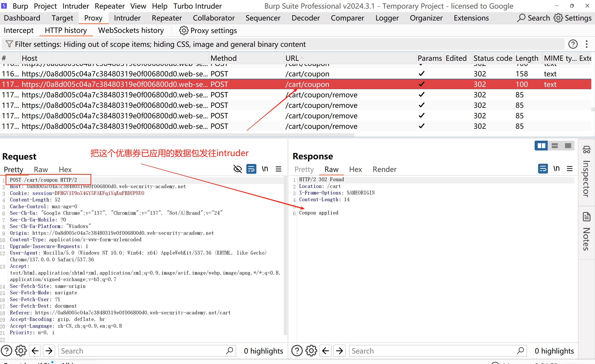The image size is (595, 364).
Task: Click the global Search magnifier icon
Action: pyautogui.click(x=521, y=18)
